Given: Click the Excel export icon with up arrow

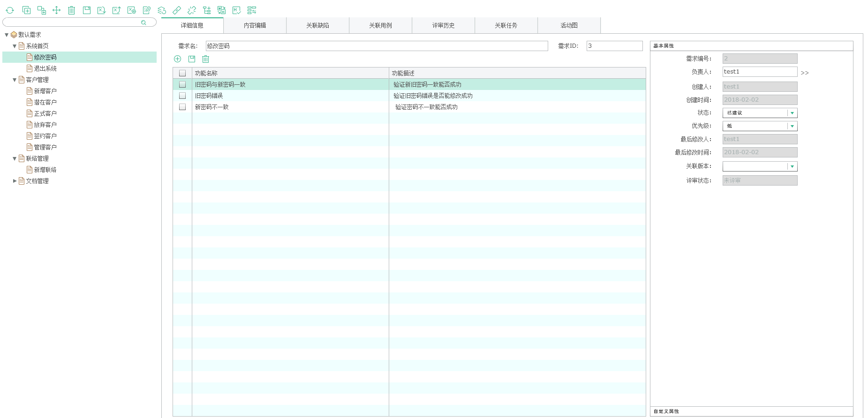Looking at the screenshot, I should (117, 10).
